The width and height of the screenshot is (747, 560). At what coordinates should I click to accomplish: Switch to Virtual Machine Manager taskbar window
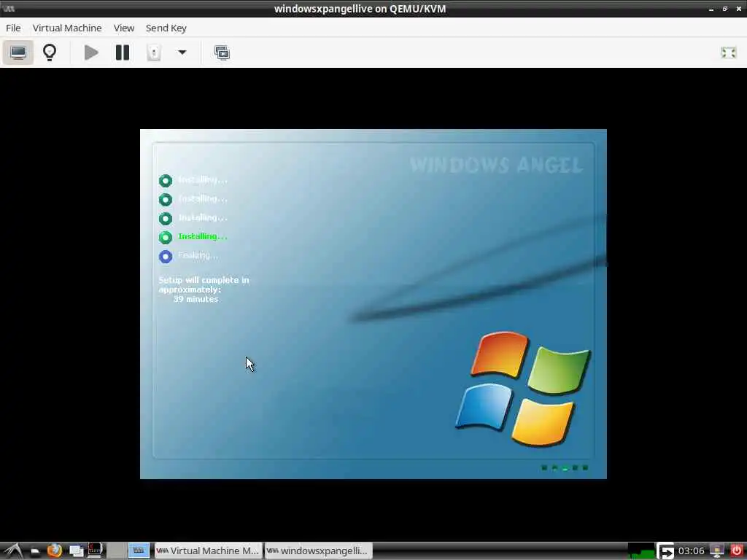pos(208,551)
